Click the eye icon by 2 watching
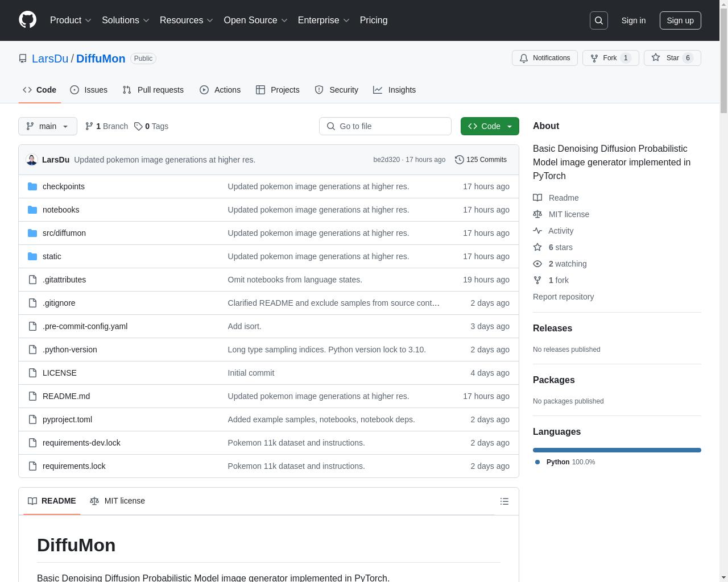Screen dimensions: 728x582 click(x=537, y=264)
